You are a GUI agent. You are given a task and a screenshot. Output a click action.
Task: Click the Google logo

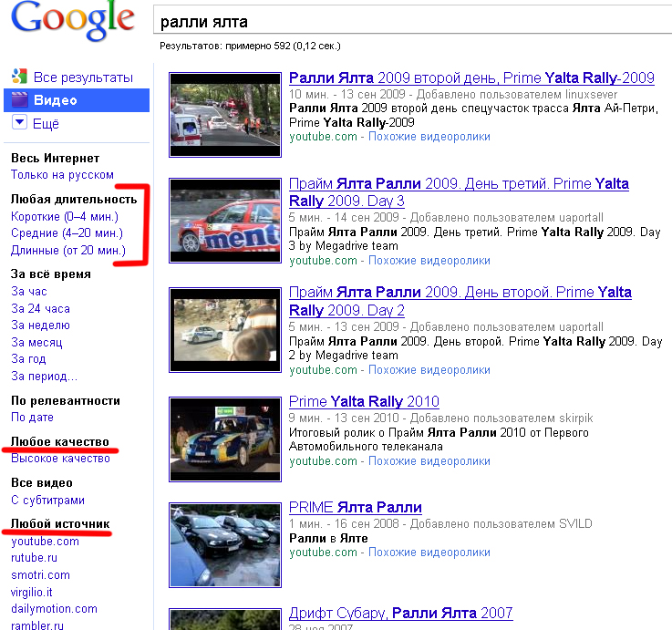pos(73,21)
